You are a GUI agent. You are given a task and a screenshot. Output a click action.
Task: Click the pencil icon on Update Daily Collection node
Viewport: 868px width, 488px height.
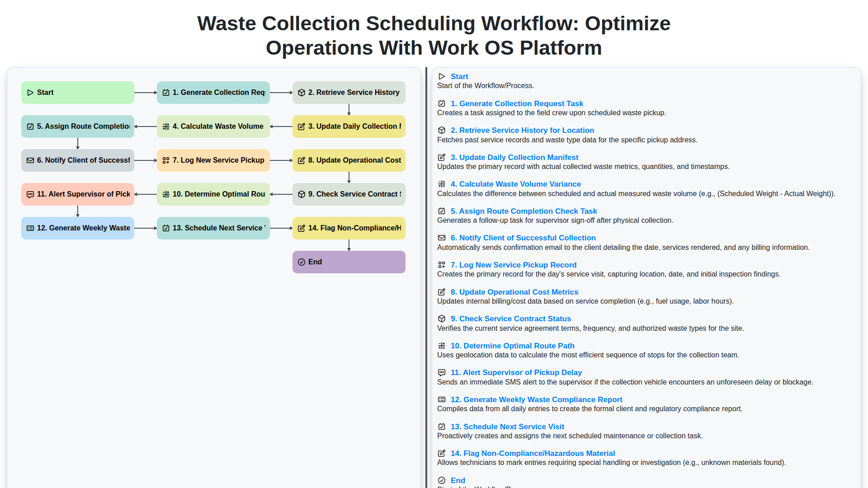pos(302,127)
